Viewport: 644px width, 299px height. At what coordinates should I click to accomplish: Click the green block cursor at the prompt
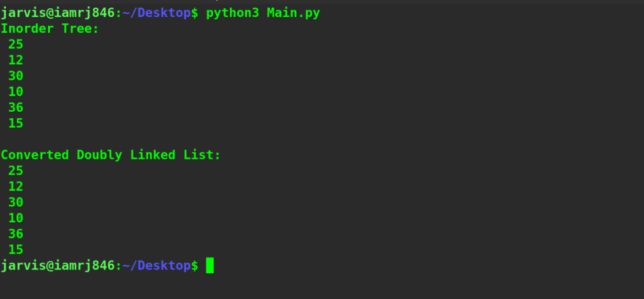[210, 266]
